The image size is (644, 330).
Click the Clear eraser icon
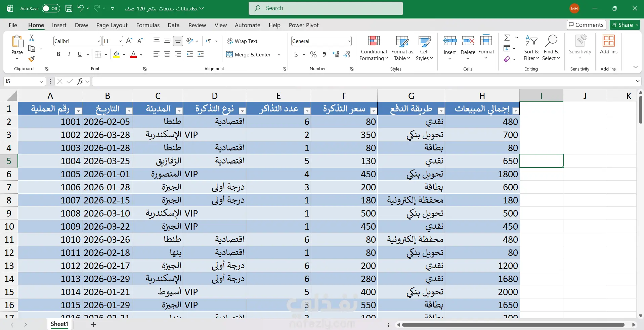(x=507, y=59)
